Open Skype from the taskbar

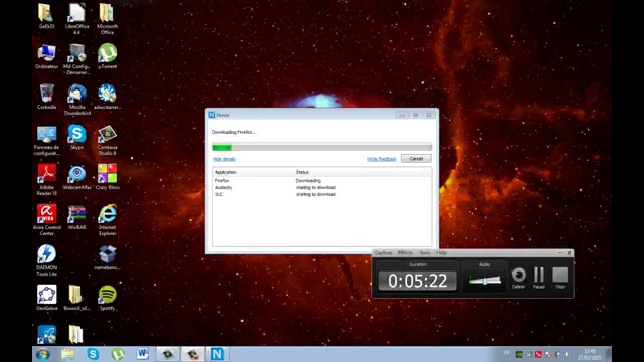click(93, 354)
